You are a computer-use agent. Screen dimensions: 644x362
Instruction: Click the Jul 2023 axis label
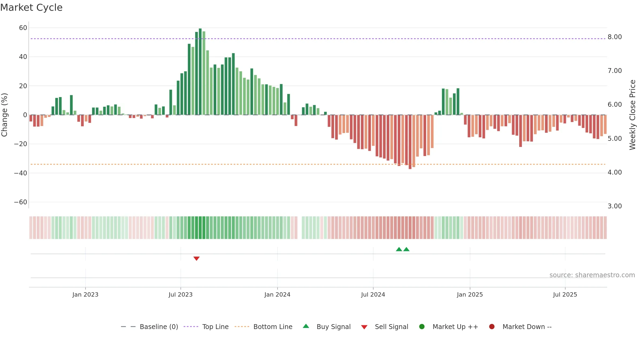point(181,294)
